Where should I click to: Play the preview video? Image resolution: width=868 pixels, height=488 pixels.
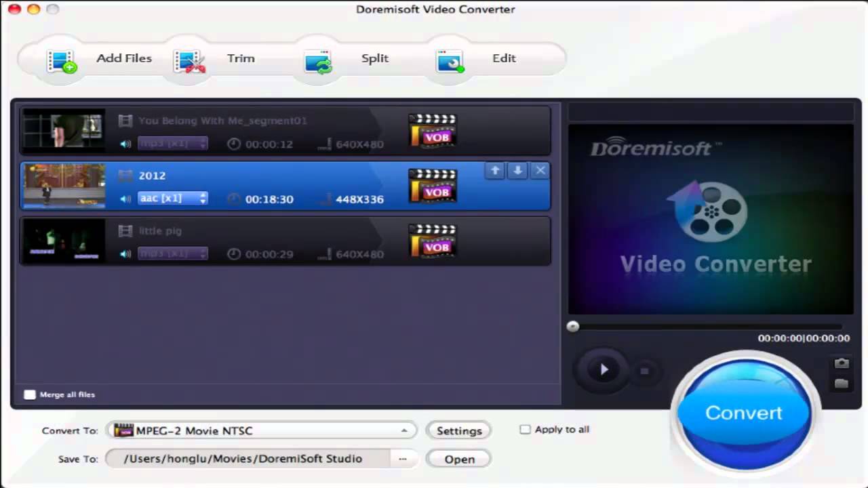604,369
